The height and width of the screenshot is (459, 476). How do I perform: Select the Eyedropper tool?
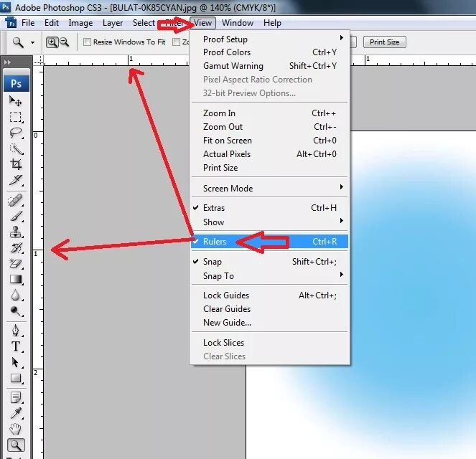[16, 413]
